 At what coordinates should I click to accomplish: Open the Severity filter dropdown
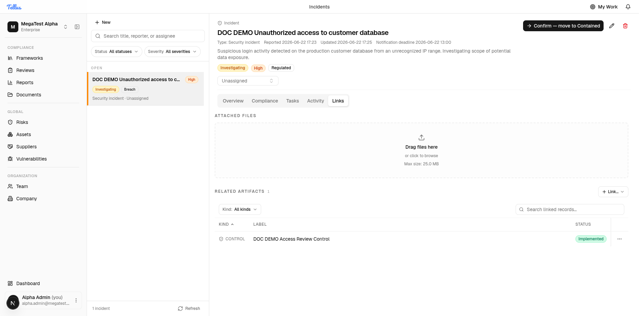point(172,52)
